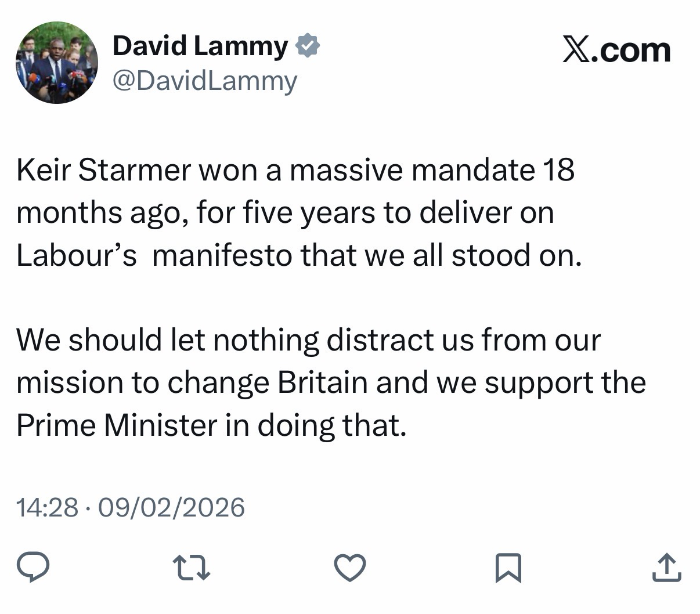This screenshot has height=614, width=700.
Task: Click the blue verified badge
Action: click(308, 46)
